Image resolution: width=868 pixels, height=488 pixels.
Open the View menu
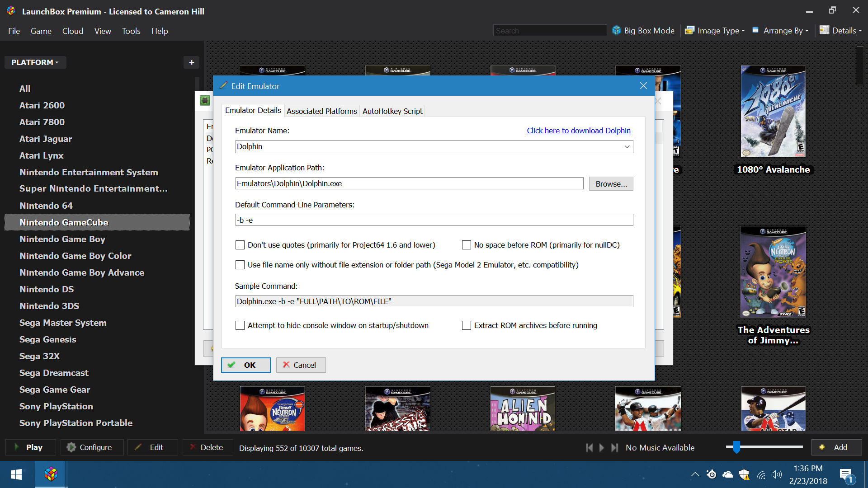click(x=103, y=31)
